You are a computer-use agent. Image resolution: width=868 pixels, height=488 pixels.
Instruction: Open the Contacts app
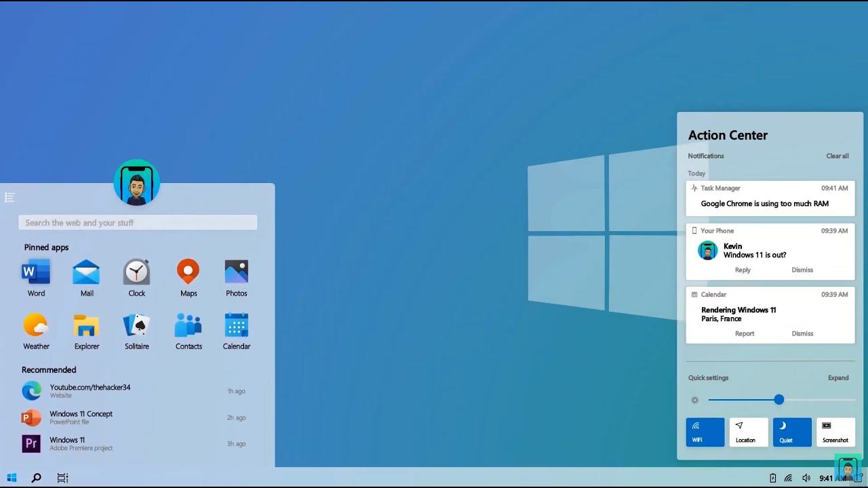(188, 325)
